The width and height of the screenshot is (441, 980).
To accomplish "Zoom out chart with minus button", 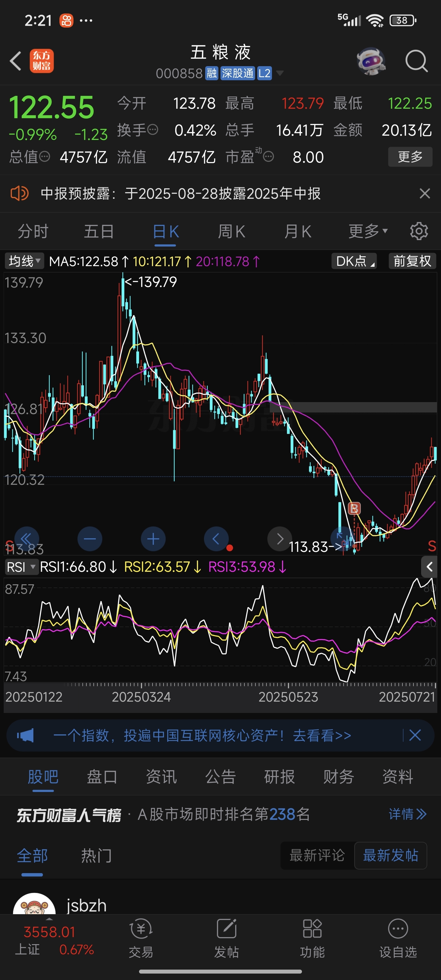I will 90,539.
